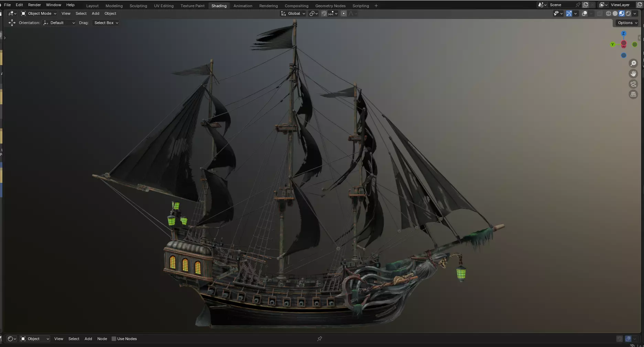
Task: Switch to UV Editing workspace tab
Action: coord(164,6)
